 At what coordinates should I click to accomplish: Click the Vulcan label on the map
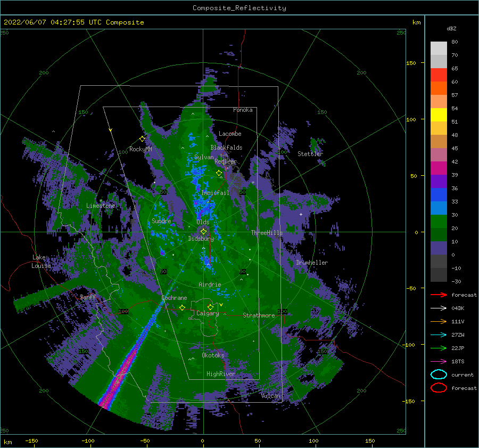tap(271, 396)
